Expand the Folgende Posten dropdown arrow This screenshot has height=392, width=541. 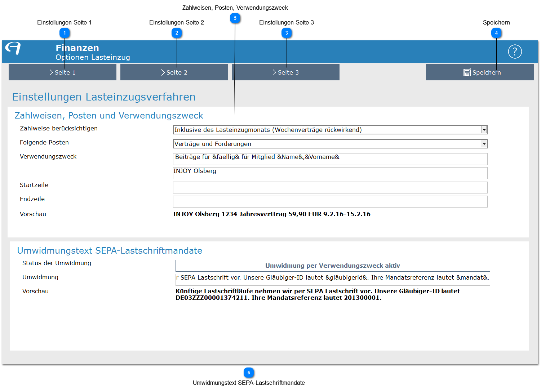(484, 144)
